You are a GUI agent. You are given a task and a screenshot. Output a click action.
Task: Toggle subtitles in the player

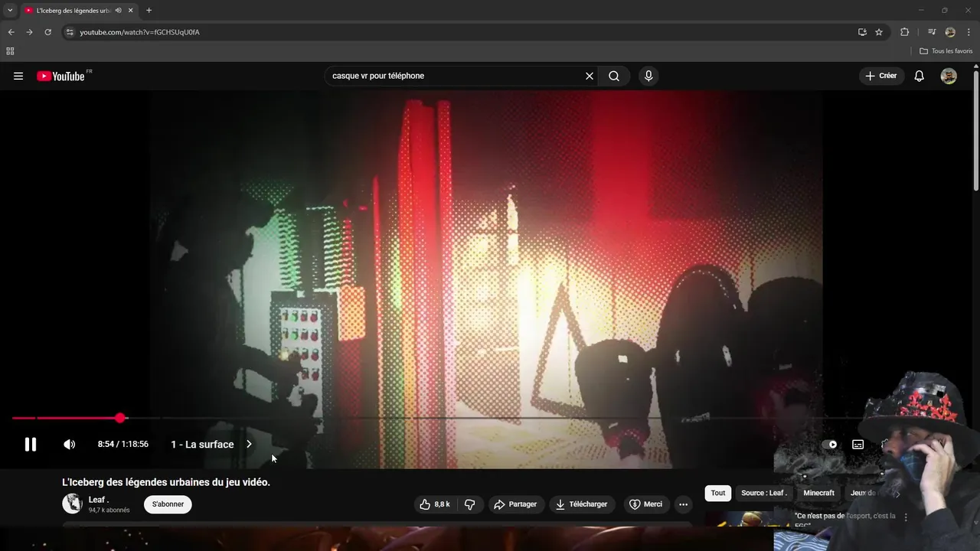(858, 444)
